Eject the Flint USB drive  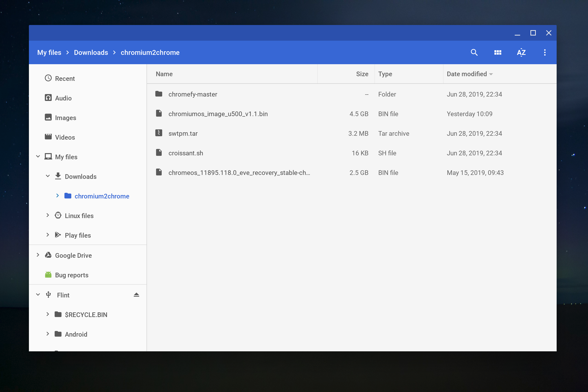click(136, 295)
